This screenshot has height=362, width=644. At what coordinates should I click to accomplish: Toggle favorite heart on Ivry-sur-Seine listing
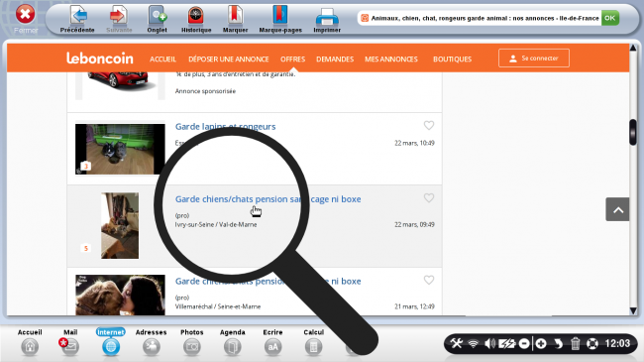[x=429, y=198]
